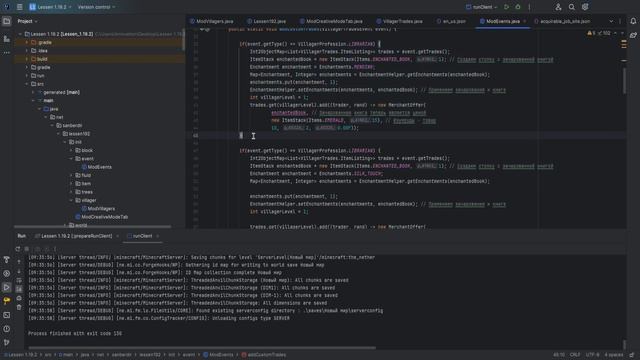Go to next highlighted error arrow
This screenshot has height=360, width=640.
coord(622,33)
